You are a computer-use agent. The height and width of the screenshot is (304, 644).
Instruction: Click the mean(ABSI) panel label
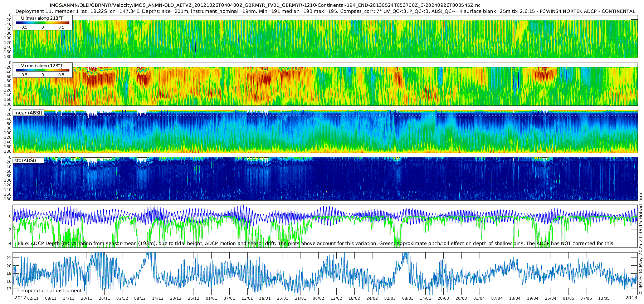28,113
